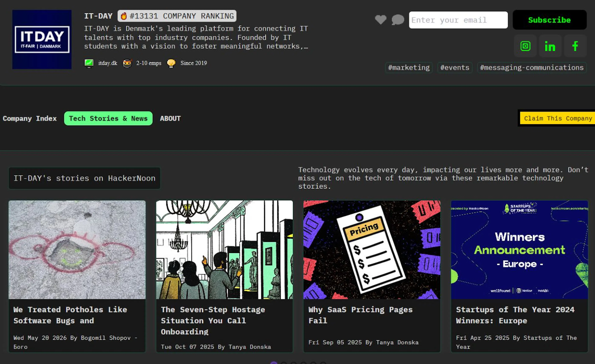Open the #marketing tag
Viewport: 595px width, 364px height.
pos(409,68)
